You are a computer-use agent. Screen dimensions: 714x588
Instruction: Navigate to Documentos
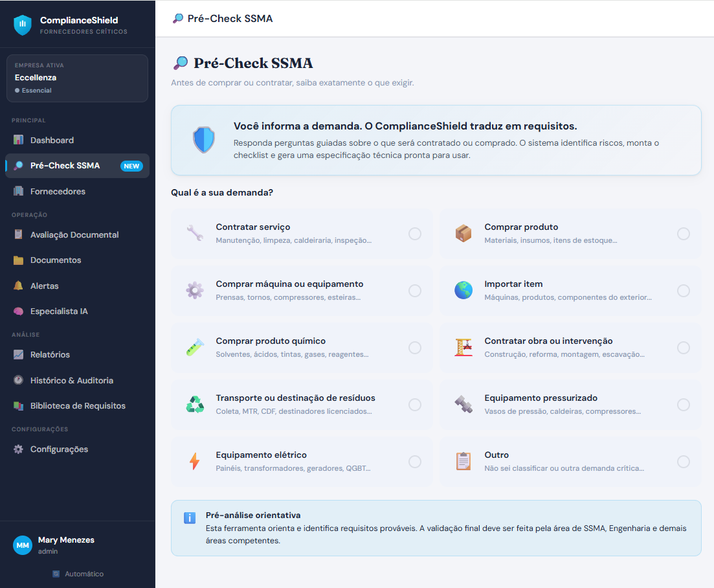(78, 260)
